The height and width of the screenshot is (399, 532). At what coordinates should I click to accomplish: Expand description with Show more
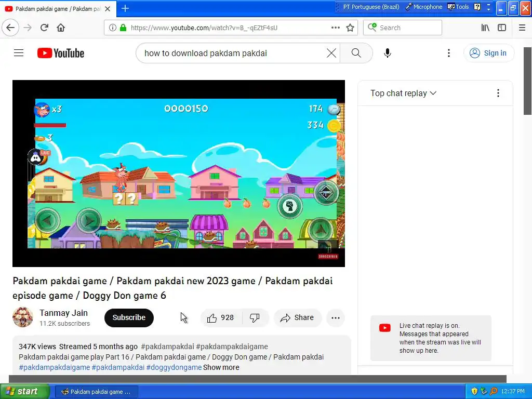(221, 367)
